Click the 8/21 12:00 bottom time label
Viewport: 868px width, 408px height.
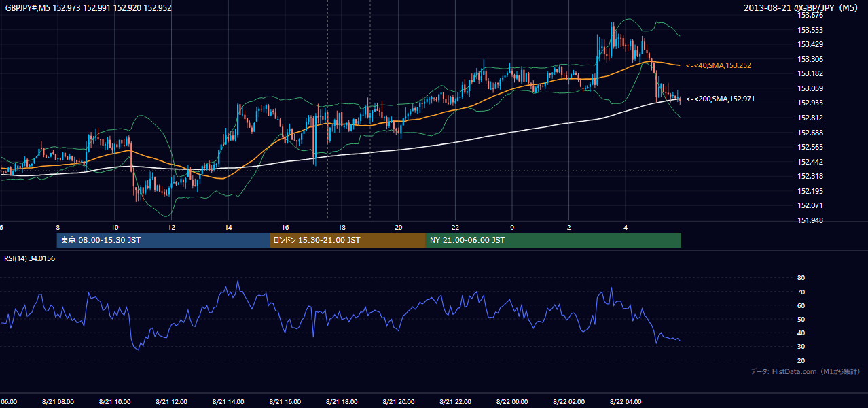tap(171, 402)
